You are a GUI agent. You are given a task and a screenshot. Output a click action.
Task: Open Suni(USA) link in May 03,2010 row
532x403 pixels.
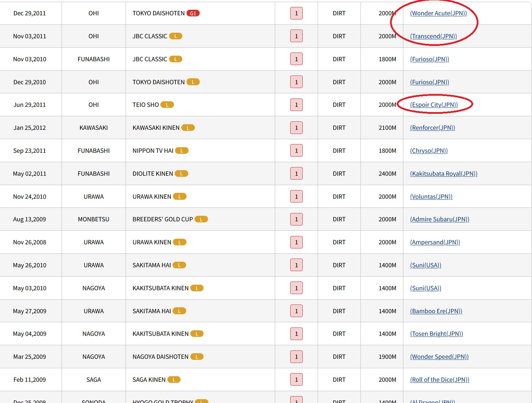(x=426, y=288)
